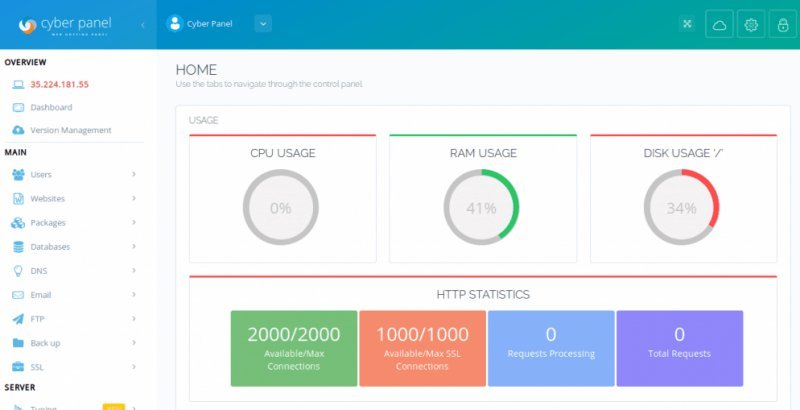Click the FTP paper plane icon
The image size is (800, 410).
pyautogui.click(x=18, y=319)
